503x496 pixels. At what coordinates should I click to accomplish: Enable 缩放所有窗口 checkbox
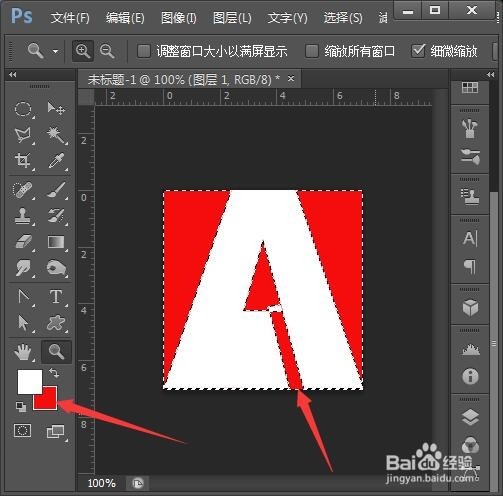312,51
